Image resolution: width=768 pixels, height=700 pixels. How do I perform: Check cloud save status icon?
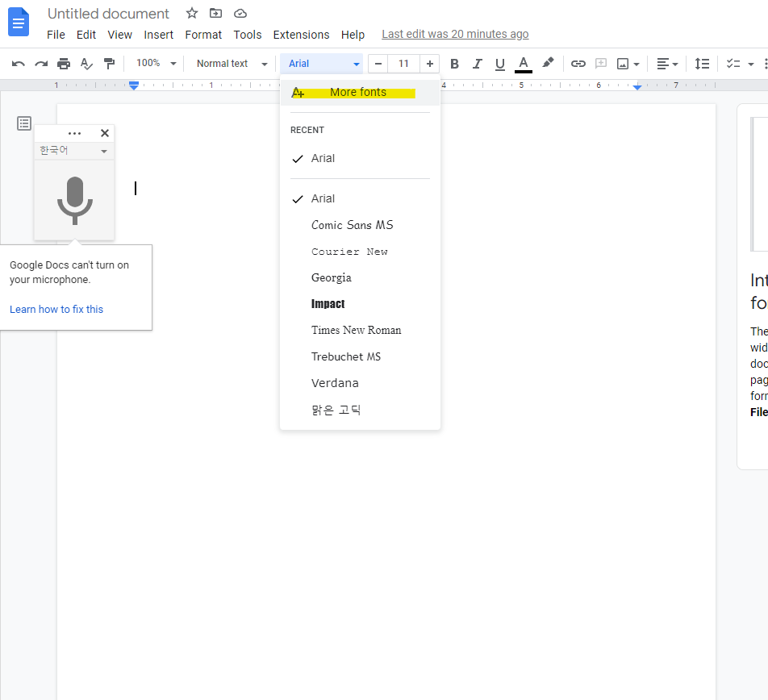click(x=240, y=13)
